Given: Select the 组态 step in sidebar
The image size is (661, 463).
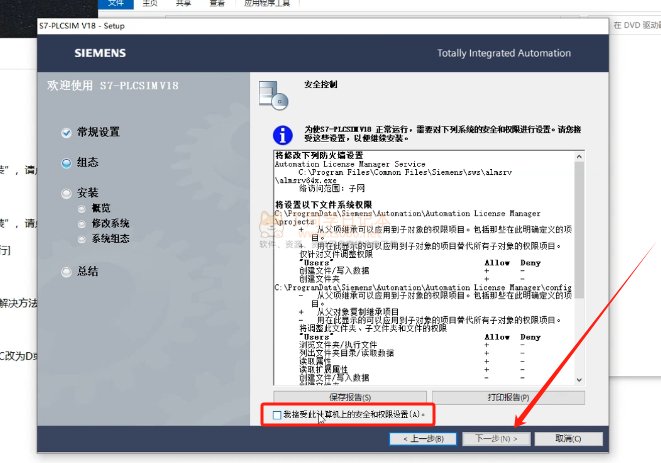Looking at the screenshot, I should click(88, 162).
